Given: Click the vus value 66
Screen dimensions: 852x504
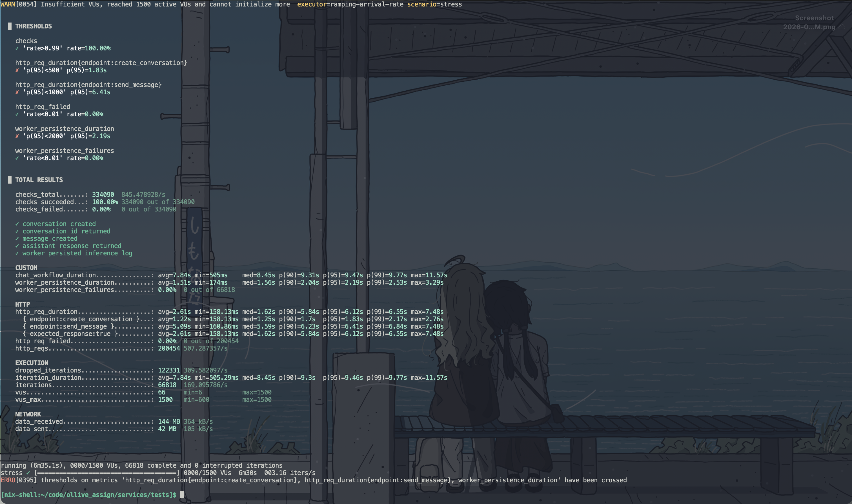Looking at the screenshot, I should [x=162, y=392].
